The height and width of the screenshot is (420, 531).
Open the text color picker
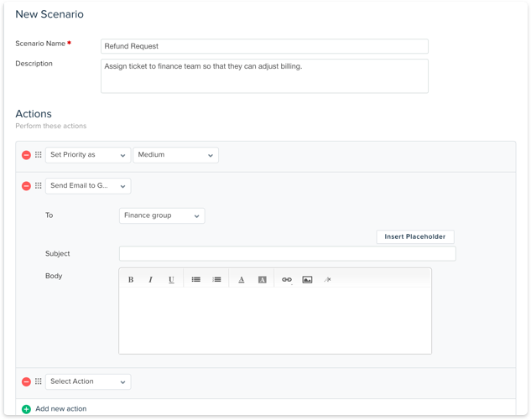point(242,279)
